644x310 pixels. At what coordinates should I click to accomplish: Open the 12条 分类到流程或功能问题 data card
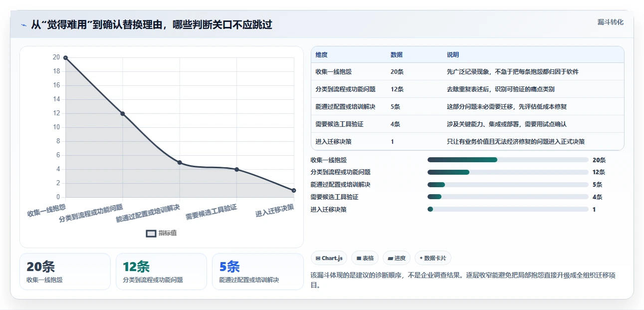(x=161, y=272)
